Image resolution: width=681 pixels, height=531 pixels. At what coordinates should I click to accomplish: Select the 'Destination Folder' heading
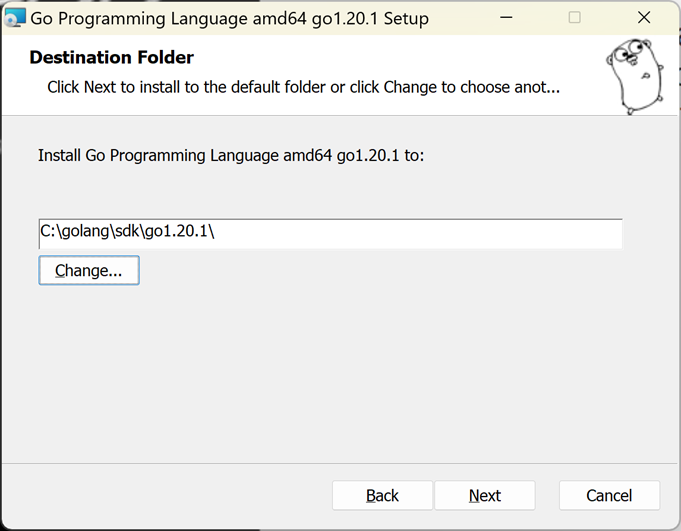click(x=112, y=57)
